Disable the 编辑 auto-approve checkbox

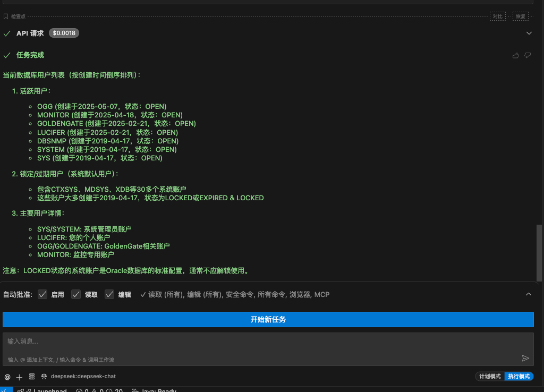click(x=109, y=294)
